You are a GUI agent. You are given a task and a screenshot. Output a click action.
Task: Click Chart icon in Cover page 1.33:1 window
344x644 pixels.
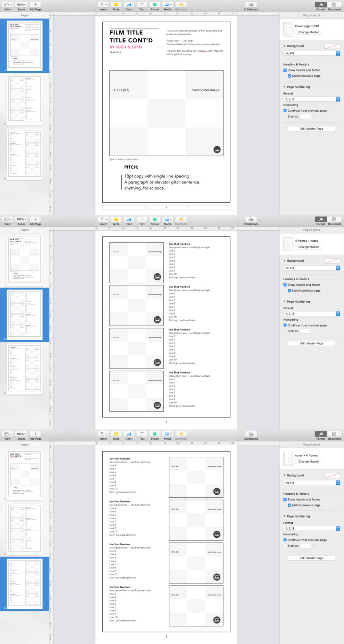click(x=129, y=5)
